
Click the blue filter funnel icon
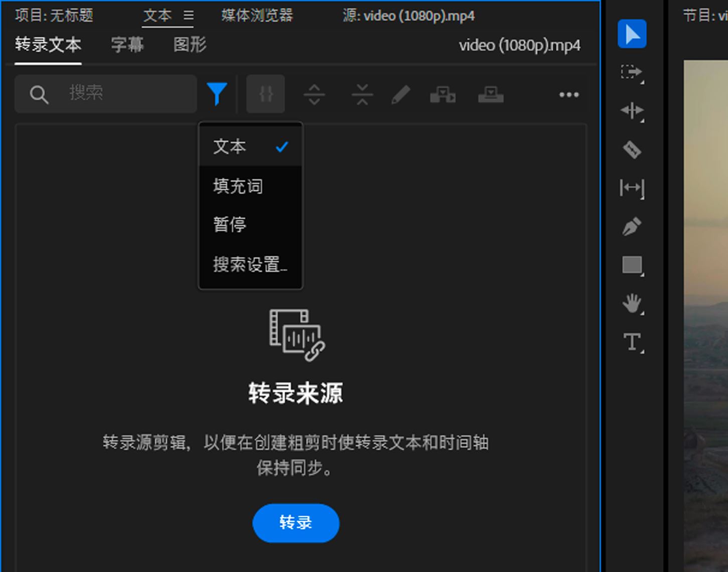pos(217,94)
